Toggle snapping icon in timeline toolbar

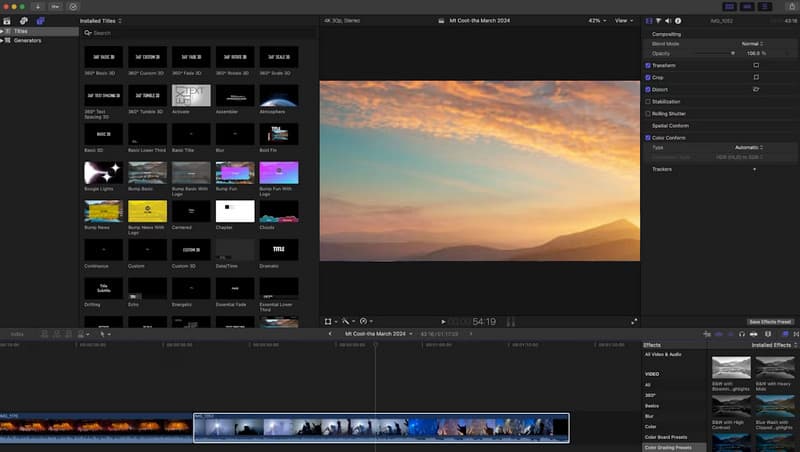[754, 334]
